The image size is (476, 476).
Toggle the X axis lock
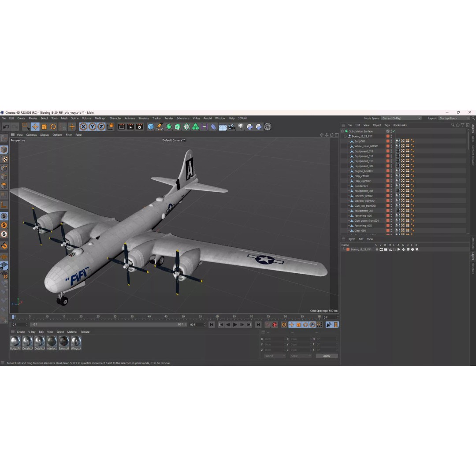83,126
